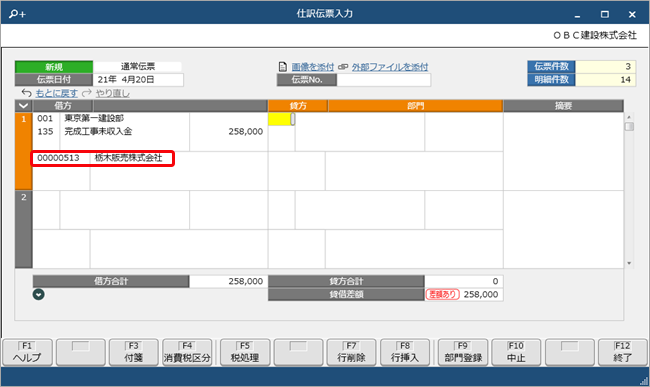Click debit amount 258,000 in row 1
650x387 pixels.
click(x=245, y=131)
